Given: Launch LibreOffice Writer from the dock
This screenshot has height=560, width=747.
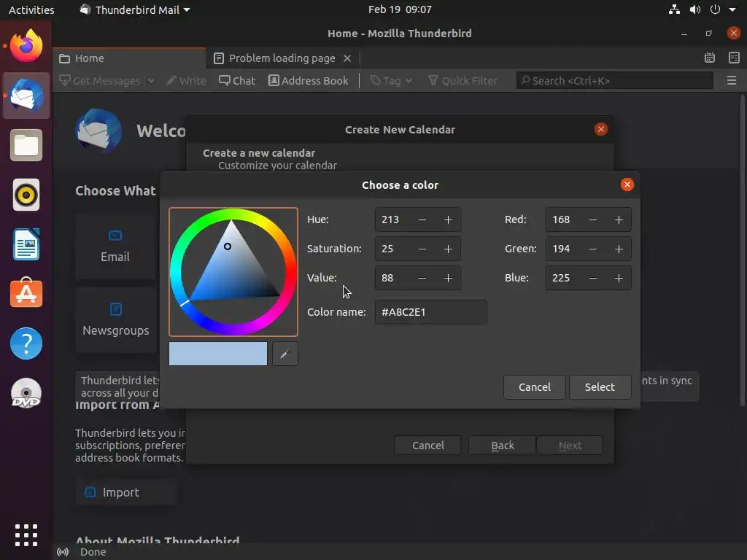Looking at the screenshot, I should (x=26, y=244).
